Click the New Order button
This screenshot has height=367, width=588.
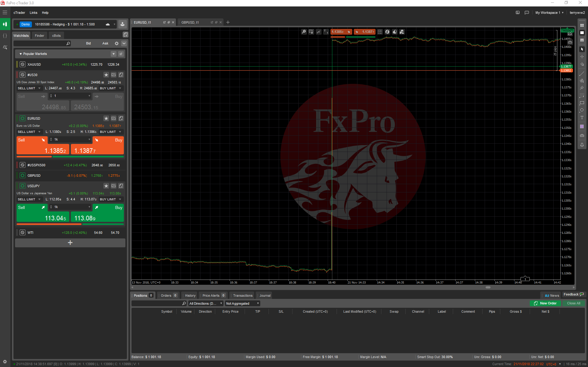point(545,303)
